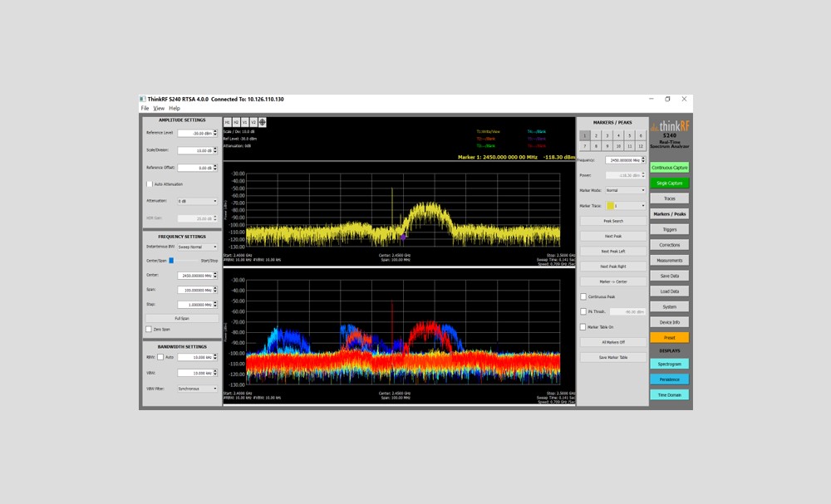
Task: Open the View menu
Action: (x=158, y=107)
